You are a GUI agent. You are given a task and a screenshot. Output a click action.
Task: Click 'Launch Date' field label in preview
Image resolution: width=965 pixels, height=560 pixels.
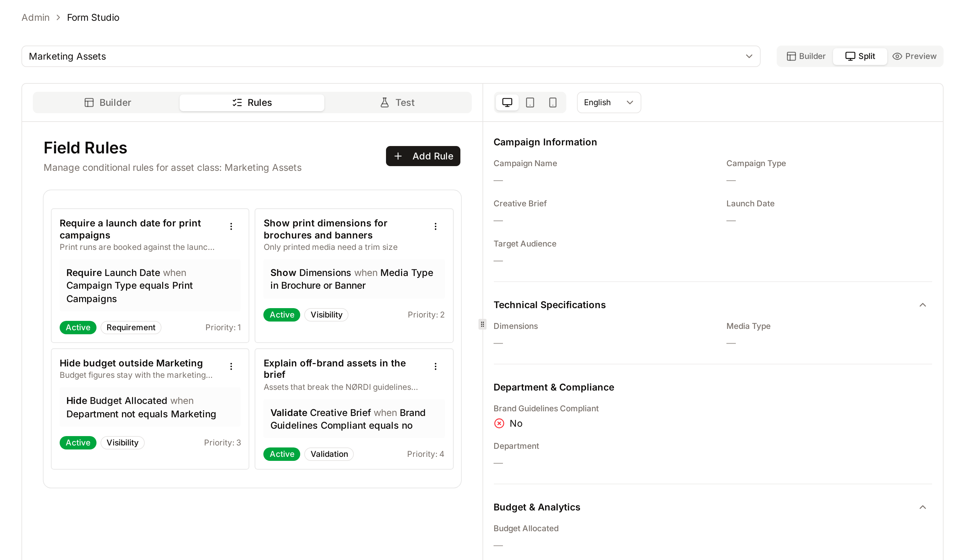(x=750, y=203)
